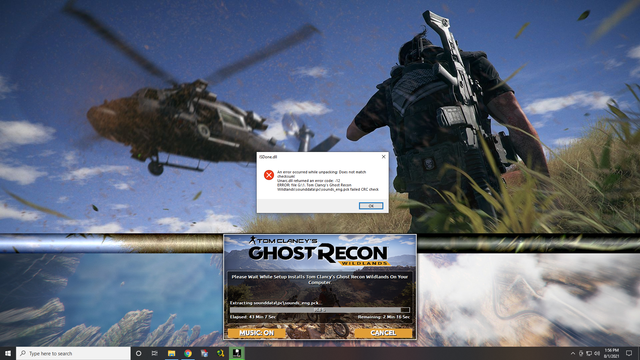Click the red error icon in the dialog
The width and height of the screenshot is (640, 360).
coord(269,175)
